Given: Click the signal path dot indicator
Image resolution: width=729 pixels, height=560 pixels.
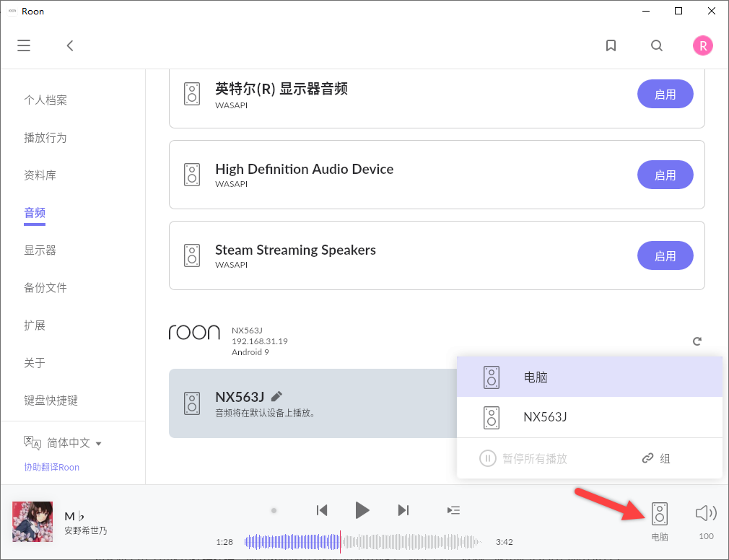Looking at the screenshot, I should tap(274, 510).
